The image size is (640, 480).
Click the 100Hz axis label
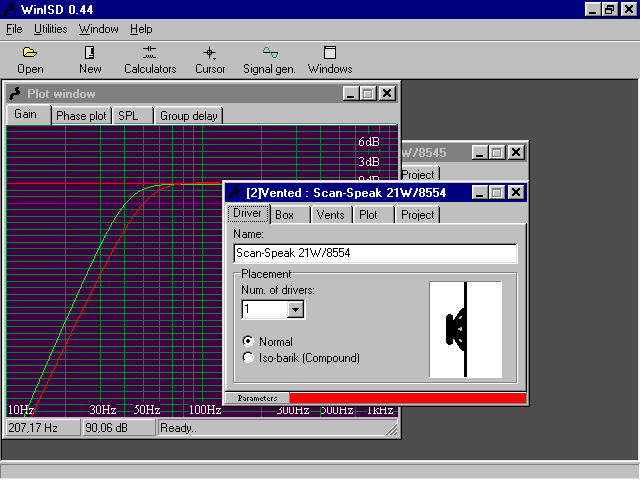[x=205, y=409]
